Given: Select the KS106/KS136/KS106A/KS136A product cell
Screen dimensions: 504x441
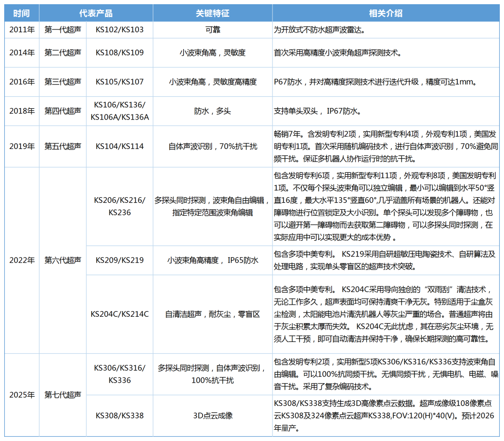Looking at the screenshot, I should click(x=119, y=111).
